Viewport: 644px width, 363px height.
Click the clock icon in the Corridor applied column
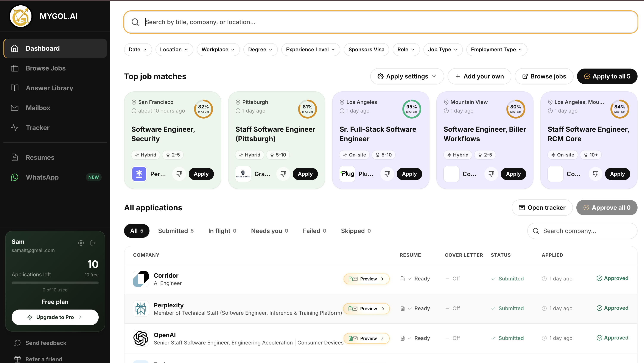[x=544, y=279]
